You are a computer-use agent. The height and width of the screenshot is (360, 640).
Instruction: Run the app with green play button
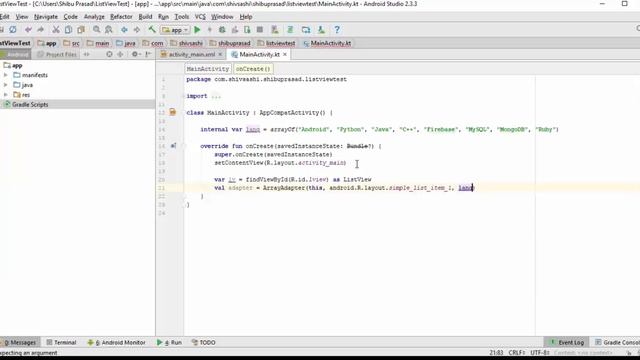pyautogui.click(x=198, y=30)
